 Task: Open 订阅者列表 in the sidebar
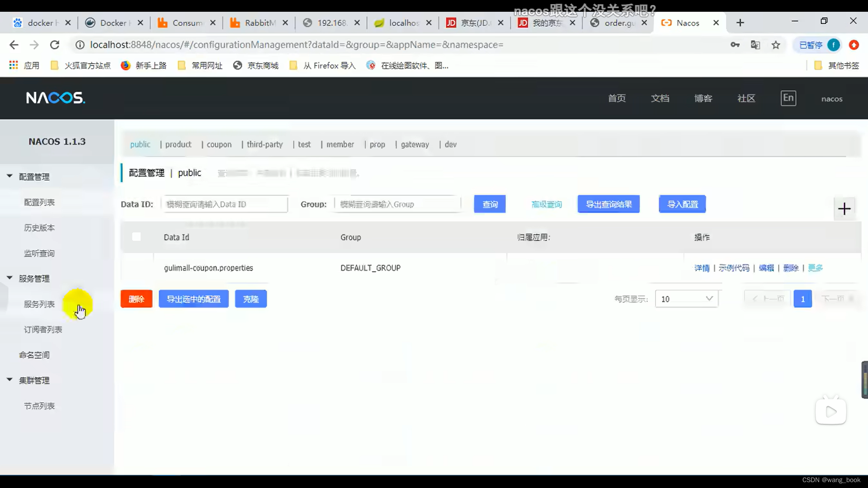tap(43, 330)
